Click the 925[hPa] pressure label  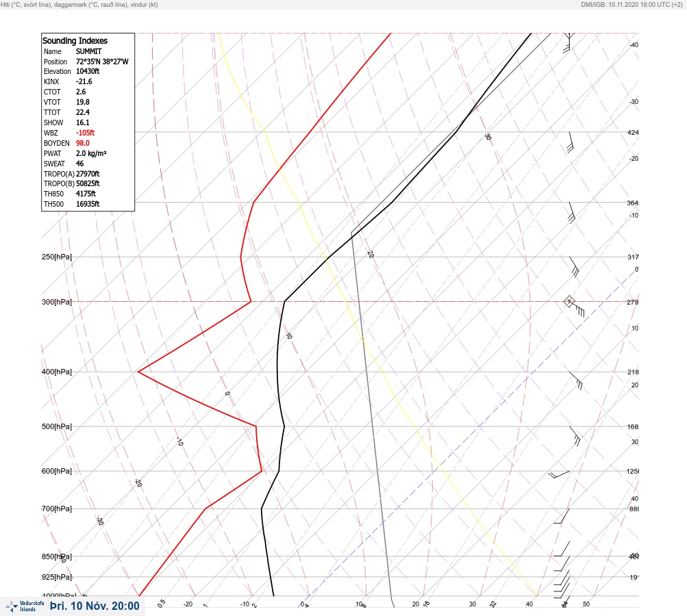point(57,577)
